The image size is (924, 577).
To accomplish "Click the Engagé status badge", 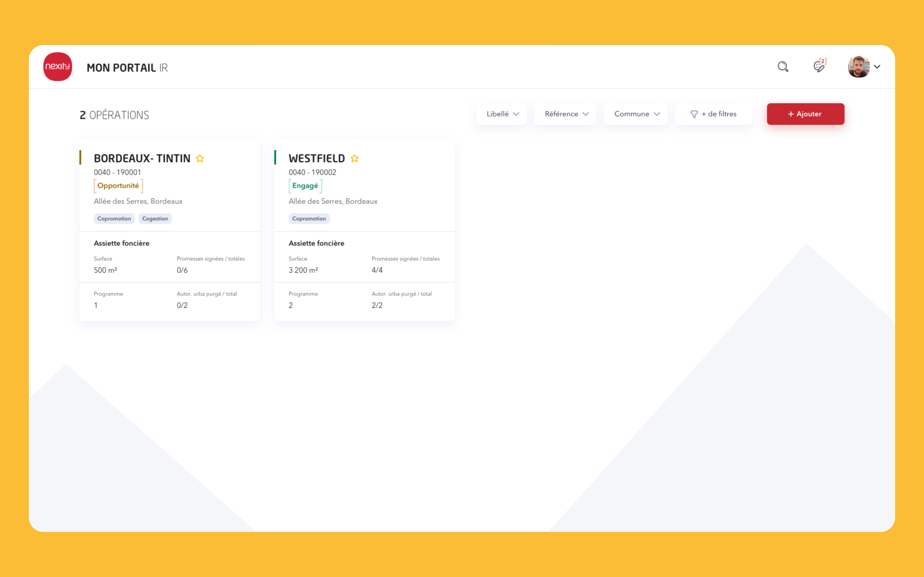I will tap(305, 186).
